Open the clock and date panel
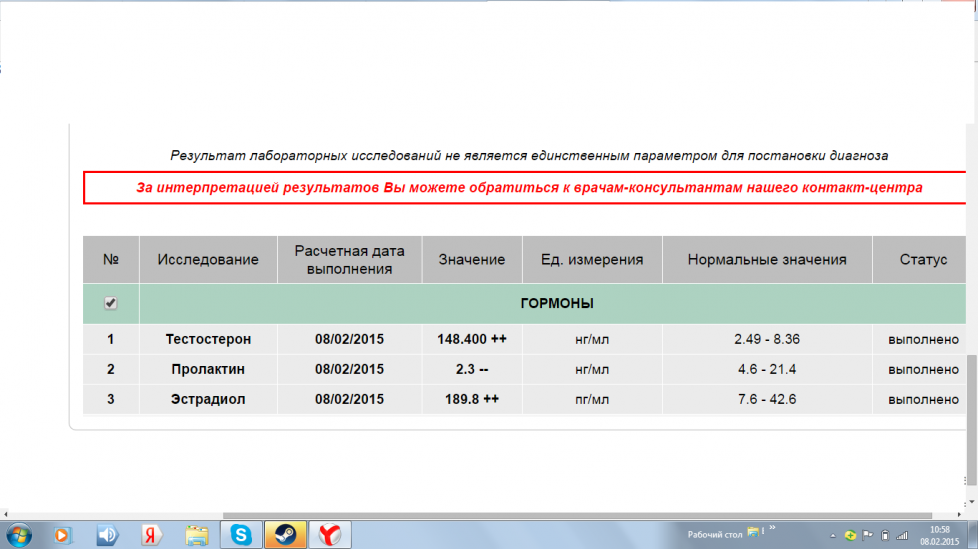The width and height of the screenshot is (978, 549). 940,535
